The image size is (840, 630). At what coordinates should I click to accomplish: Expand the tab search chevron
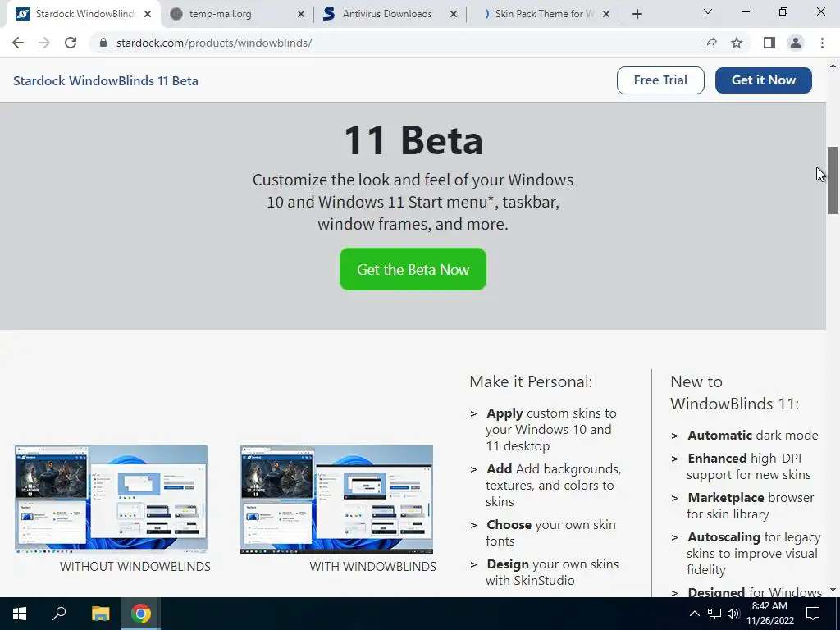coord(708,11)
